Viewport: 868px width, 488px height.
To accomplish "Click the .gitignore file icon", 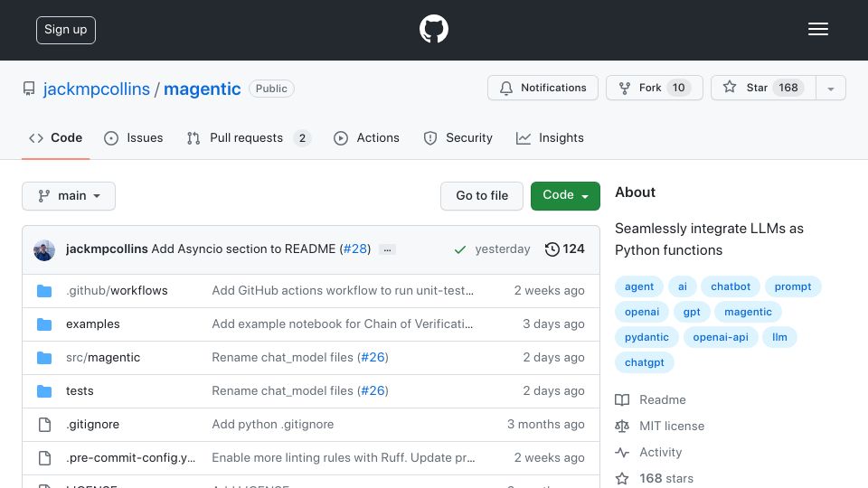I will coord(45,425).
